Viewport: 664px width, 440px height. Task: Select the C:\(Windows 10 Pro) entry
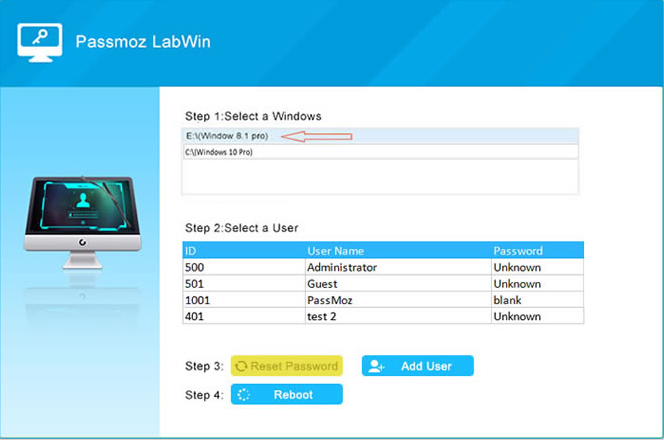pos(380,152)
